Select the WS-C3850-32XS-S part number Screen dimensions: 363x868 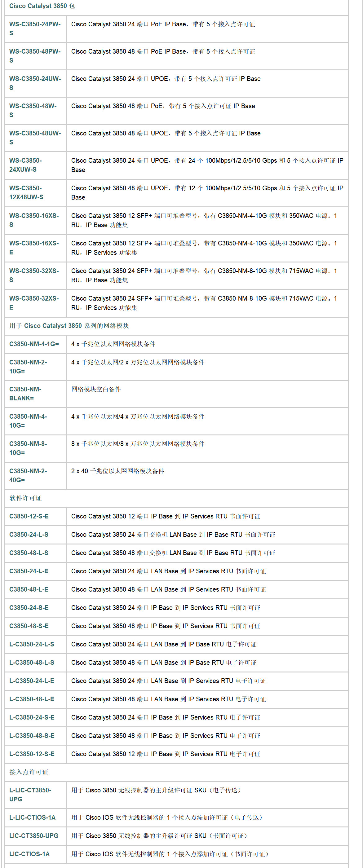pyautogui.click(x=34, y=275)
